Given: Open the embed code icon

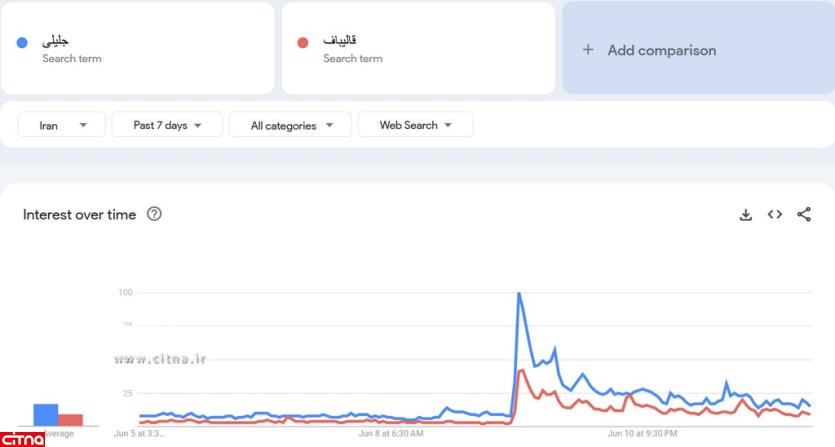Looking at the screenshot, I should tap(774, 214).
